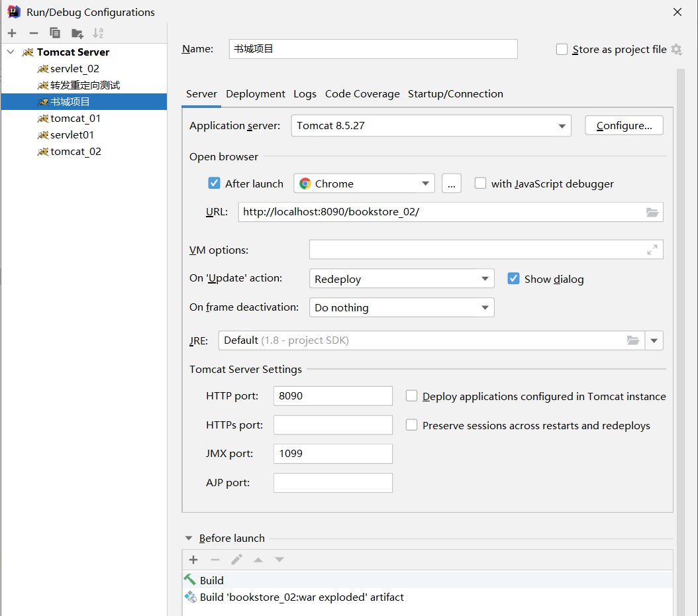
Task: Switch to the Server tab
Action: tap(201, 94)
